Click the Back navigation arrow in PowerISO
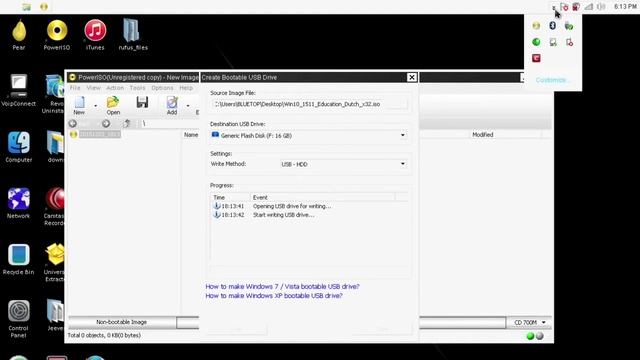The image size is (640, 360). [73, 123]
